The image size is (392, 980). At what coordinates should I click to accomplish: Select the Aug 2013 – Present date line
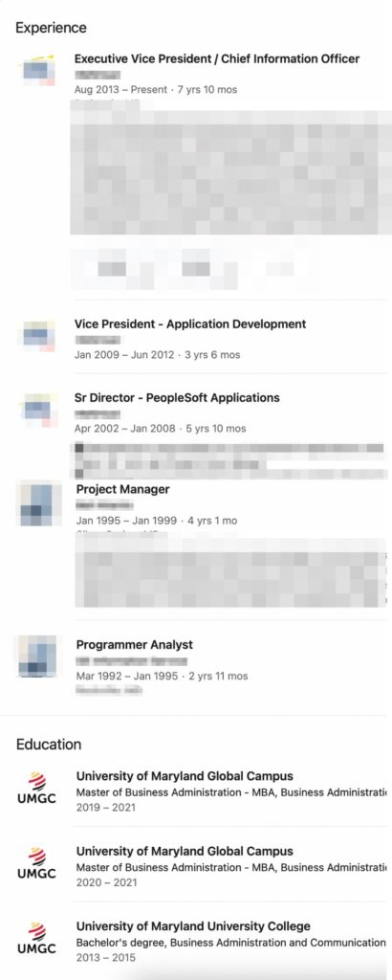tap(156, 89)
